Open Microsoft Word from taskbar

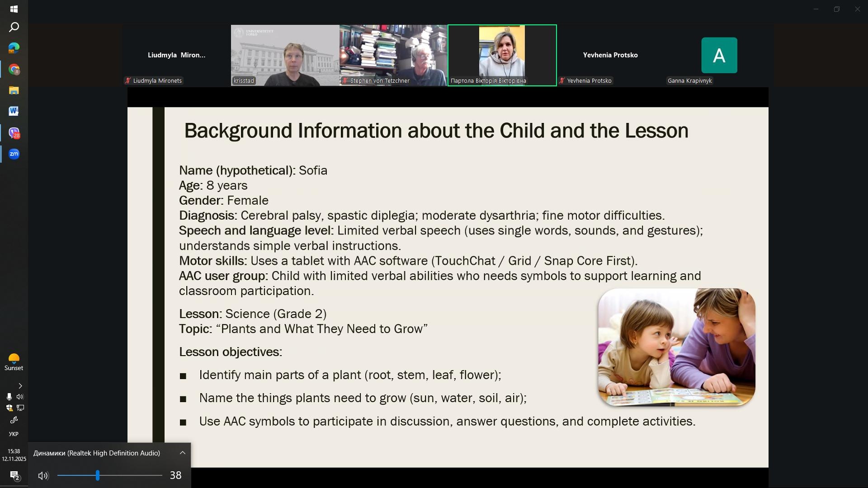(x=14, y=111)
